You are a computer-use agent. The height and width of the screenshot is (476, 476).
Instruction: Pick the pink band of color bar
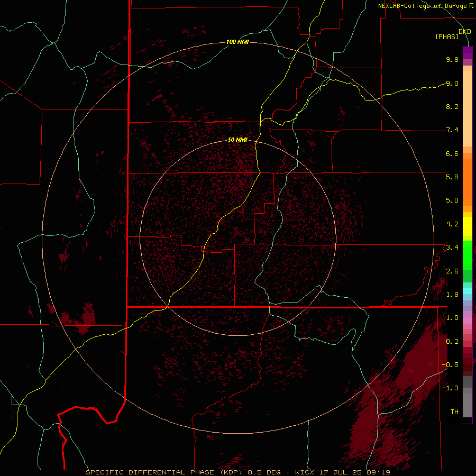(x=467, y=321)
